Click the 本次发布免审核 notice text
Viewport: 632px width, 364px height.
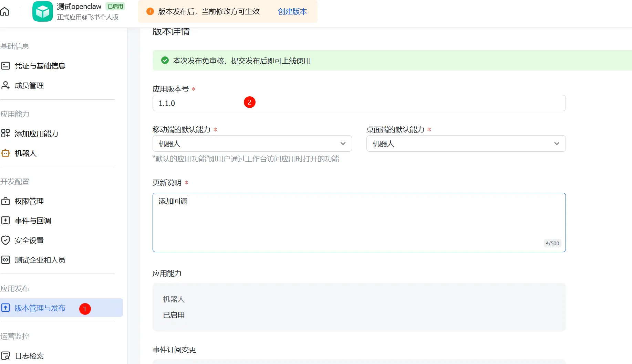coord(242,61)
